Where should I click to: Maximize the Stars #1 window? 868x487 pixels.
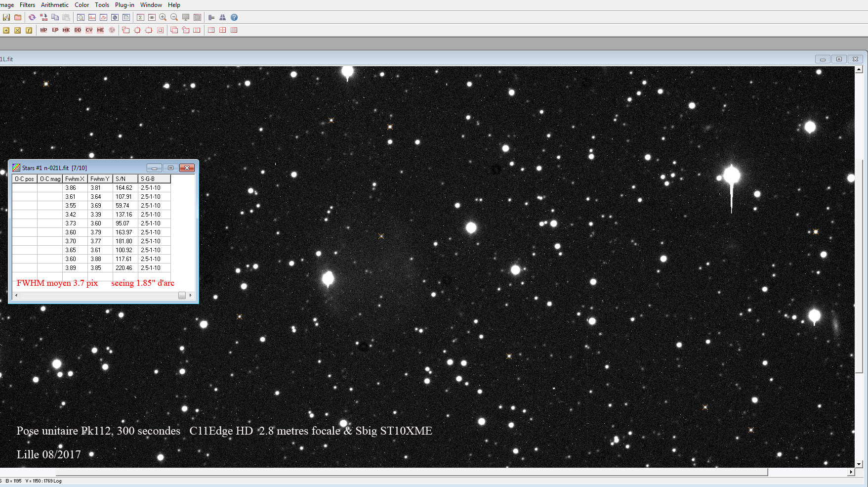tap(170, 168)
